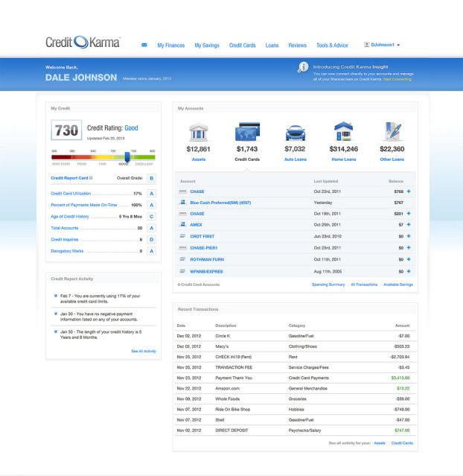This screenshot has width=463, height=476.
Task: Expand the AMEX account row plus sign
Action: [409, 223]
